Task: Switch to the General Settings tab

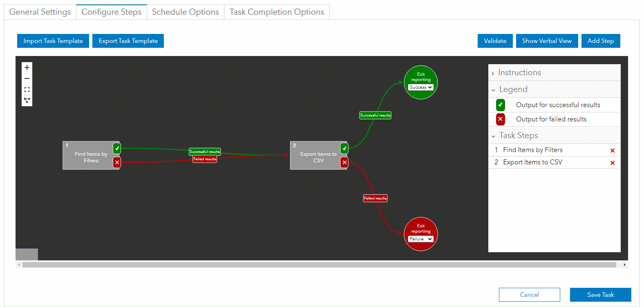Action: click(40, 12)
